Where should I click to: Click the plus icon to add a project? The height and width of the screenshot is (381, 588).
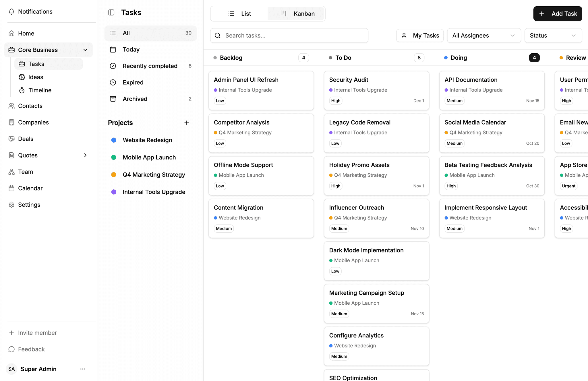pos(187,123)
